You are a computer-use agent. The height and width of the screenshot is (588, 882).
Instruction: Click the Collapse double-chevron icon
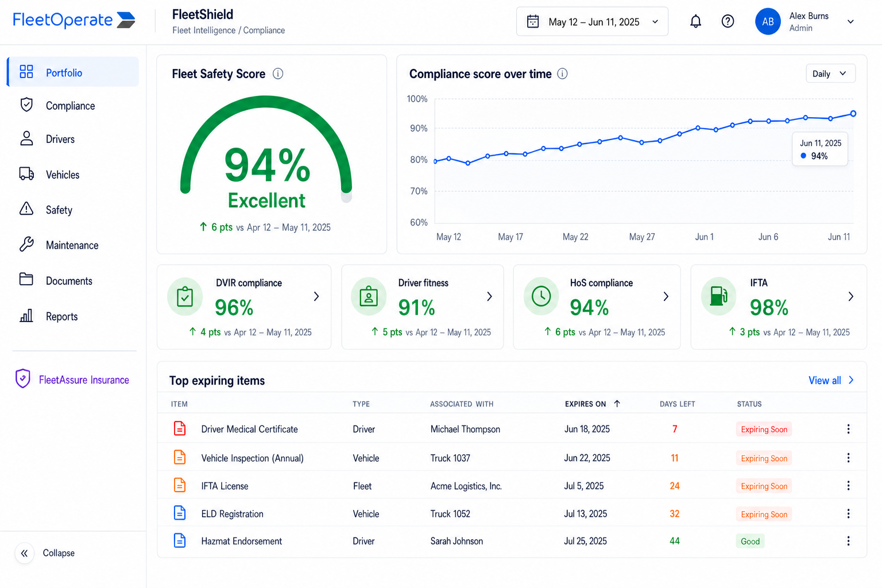coord(24,553)
